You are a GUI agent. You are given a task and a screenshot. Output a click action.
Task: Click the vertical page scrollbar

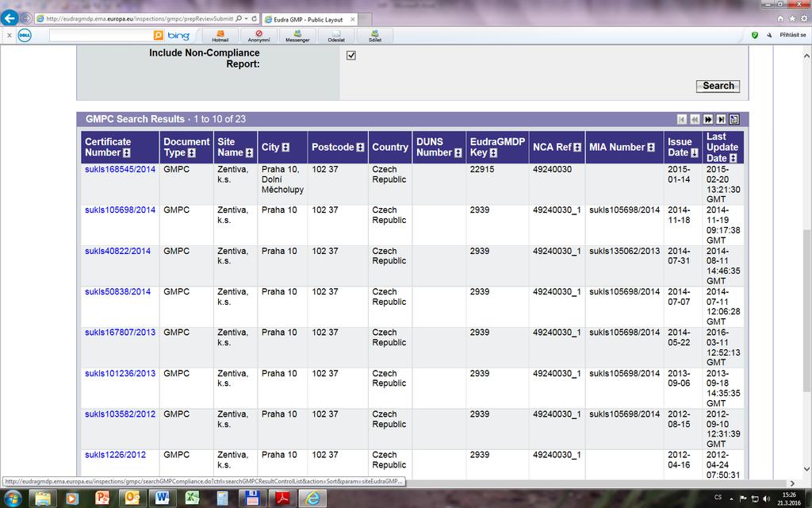[x=806, y=311]
